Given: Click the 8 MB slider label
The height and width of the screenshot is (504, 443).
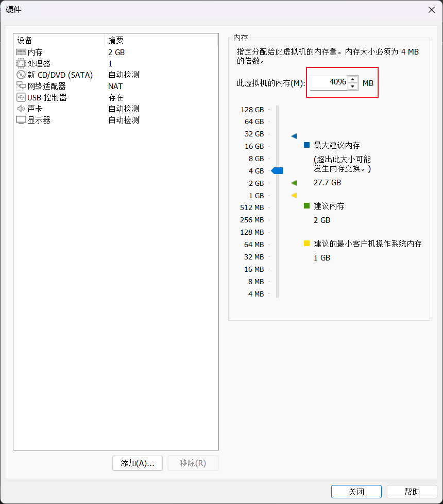Looking at the screenshot, I should coord(256,282).
